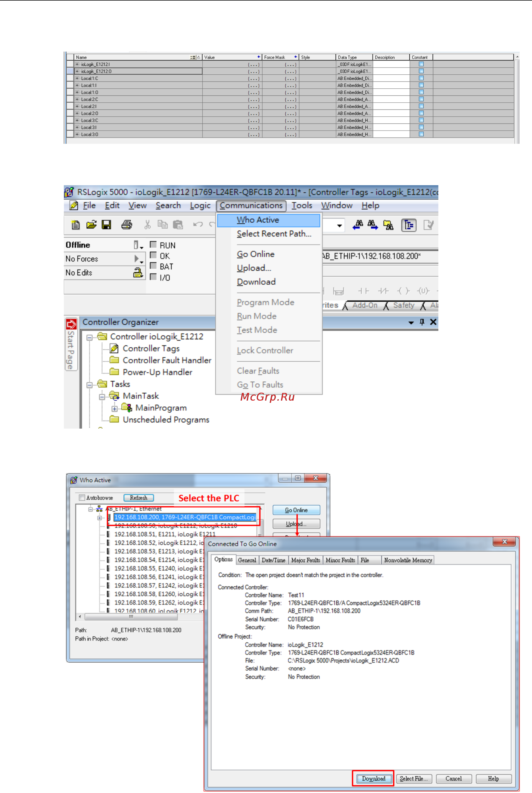Open the toolbar combo box dropdown arrow

(x=339, y=226)
